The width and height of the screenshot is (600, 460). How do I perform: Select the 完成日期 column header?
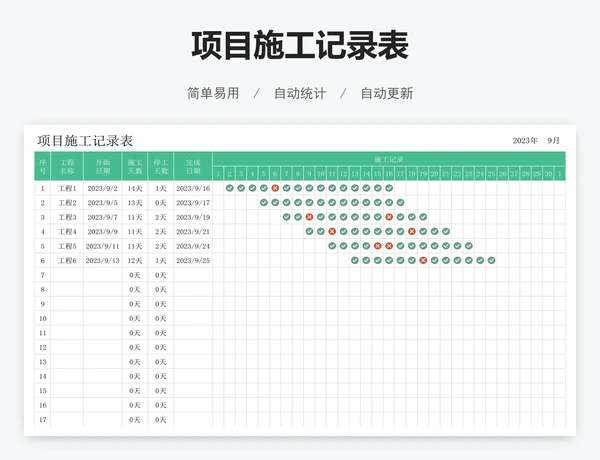pyautogui.click(x=193, y=166)
